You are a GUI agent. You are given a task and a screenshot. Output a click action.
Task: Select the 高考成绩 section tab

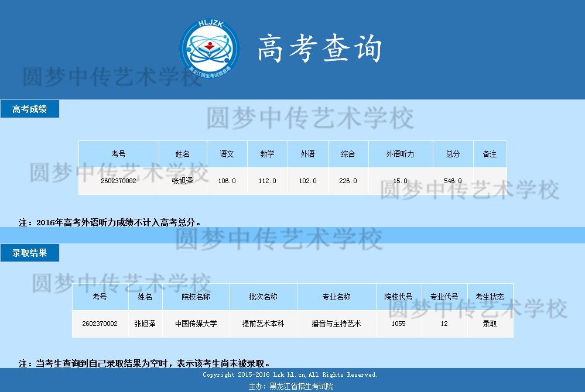click(x=30, y=109)
